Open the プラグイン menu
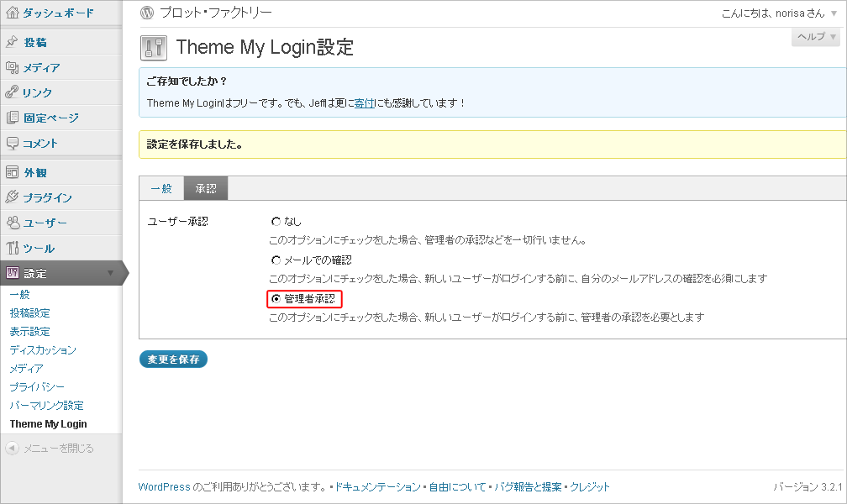 coord(48,197)
